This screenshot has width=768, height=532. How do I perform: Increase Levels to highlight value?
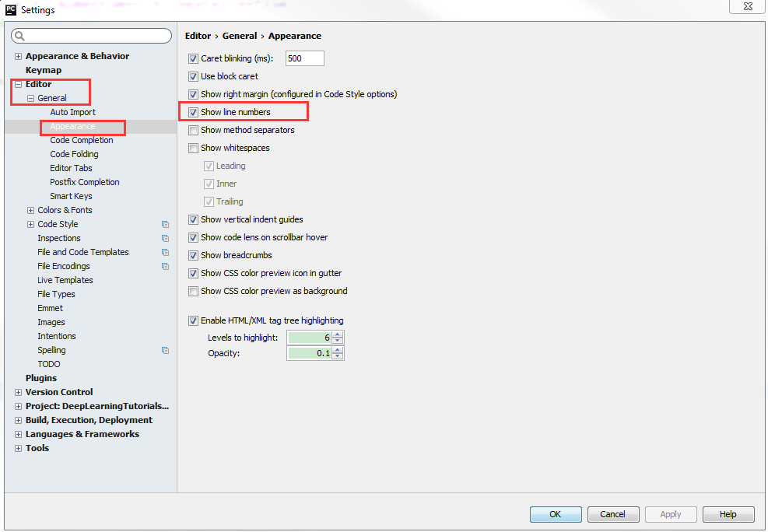pyautogui.click(x=338, y=334)
